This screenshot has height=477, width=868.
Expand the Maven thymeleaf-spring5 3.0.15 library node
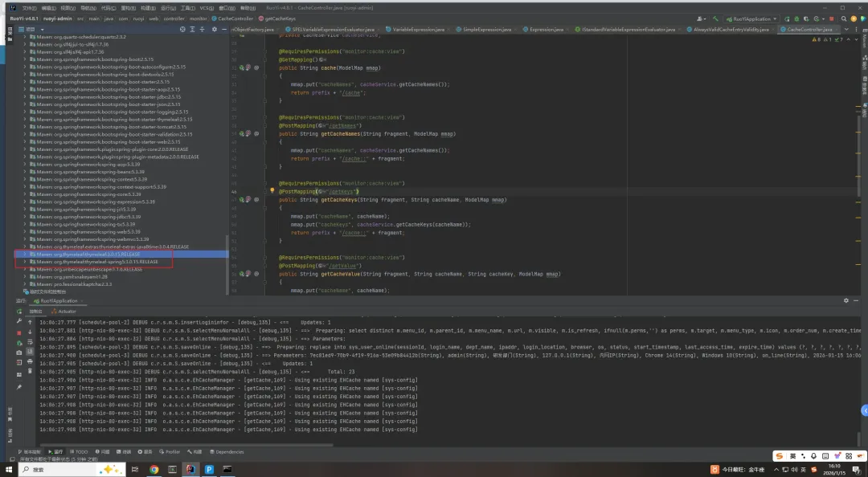point(24,262)
